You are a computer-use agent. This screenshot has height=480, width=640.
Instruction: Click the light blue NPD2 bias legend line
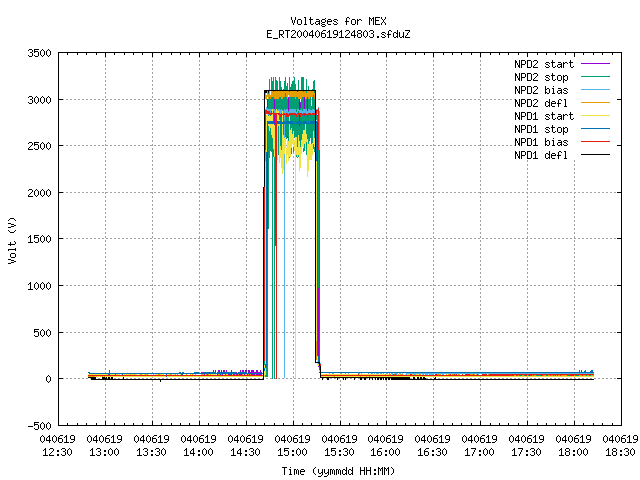tap(595, 90)
